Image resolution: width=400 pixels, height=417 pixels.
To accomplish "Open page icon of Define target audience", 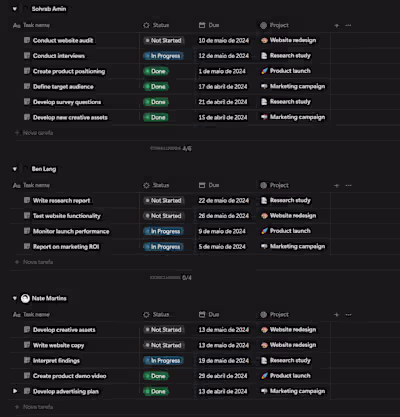I will (27, 86).
